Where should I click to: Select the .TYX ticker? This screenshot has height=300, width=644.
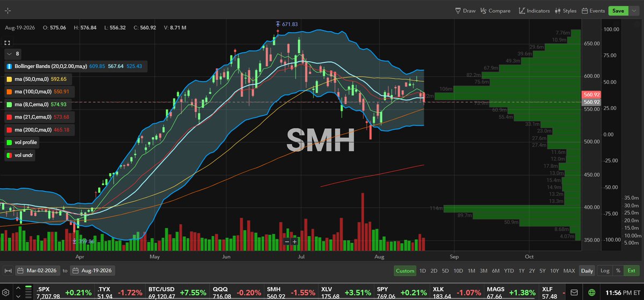120,292
